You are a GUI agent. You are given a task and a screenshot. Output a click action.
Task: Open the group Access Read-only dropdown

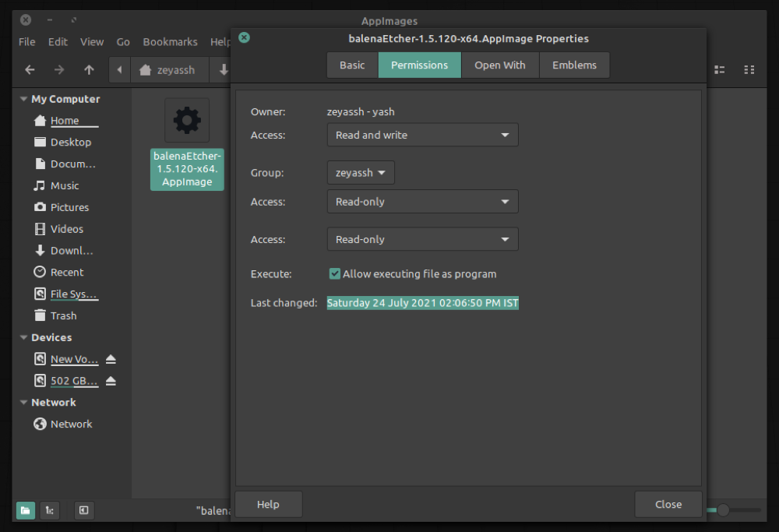point(422,202)
